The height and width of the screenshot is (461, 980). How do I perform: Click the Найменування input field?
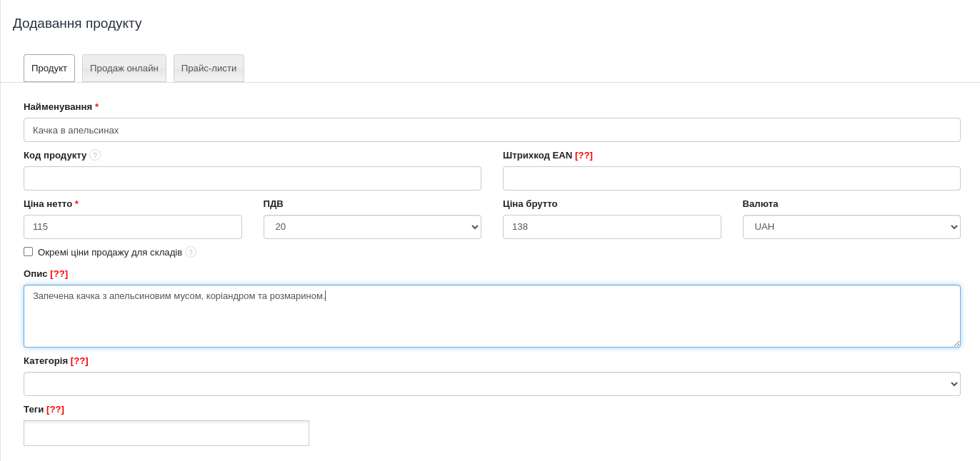491,130
